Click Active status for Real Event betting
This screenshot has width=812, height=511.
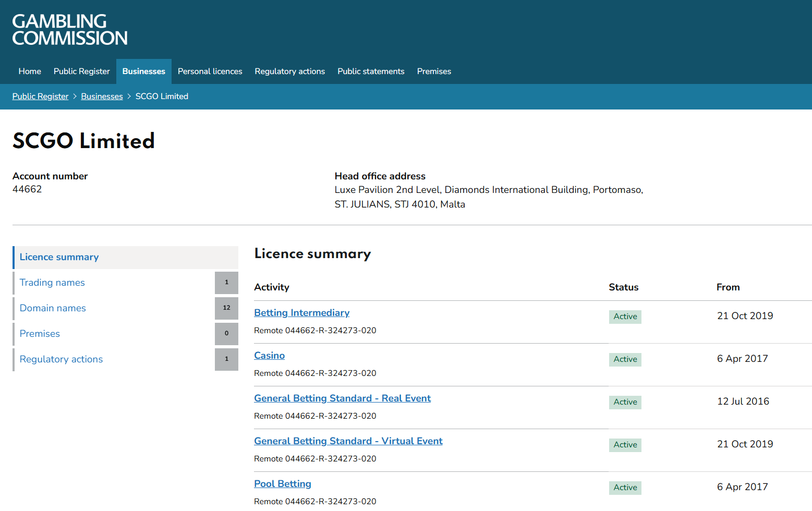coord(625,402)
